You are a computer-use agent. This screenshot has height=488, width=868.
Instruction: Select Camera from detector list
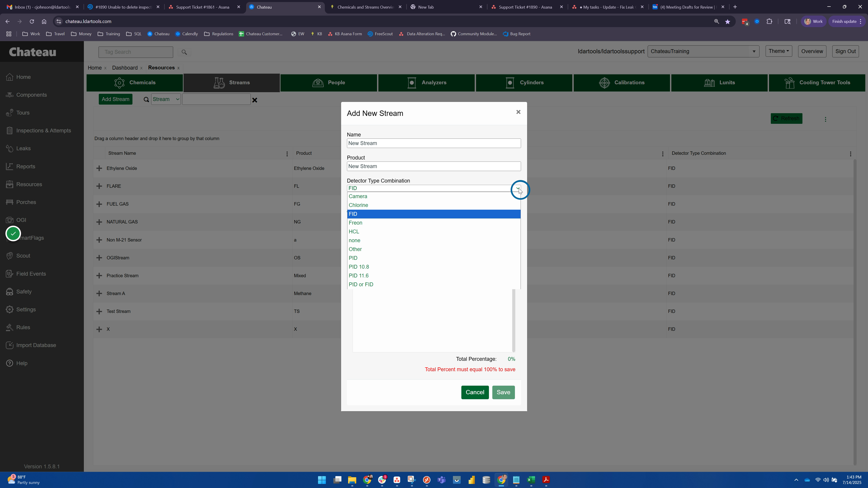pos(434,196)
